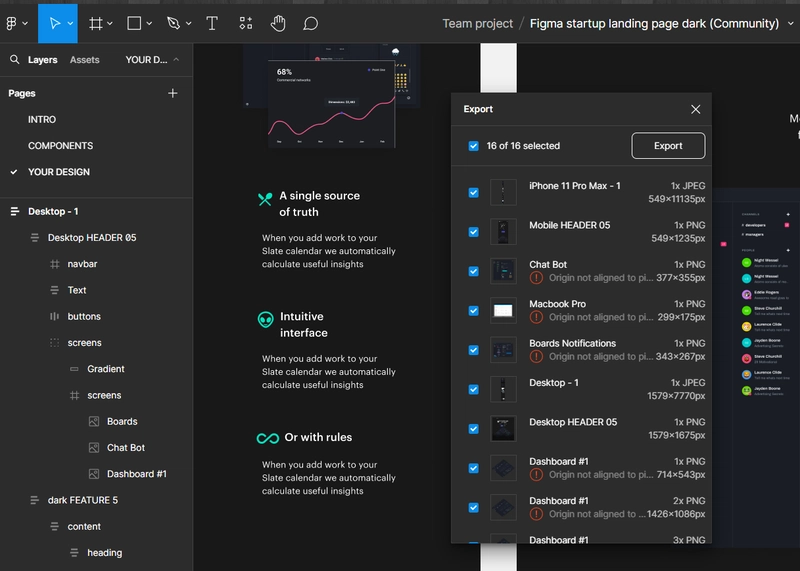Click the Macbook Pro export thumbnail
The width and height of the screenshot is (800, 571).
[503, 311]
